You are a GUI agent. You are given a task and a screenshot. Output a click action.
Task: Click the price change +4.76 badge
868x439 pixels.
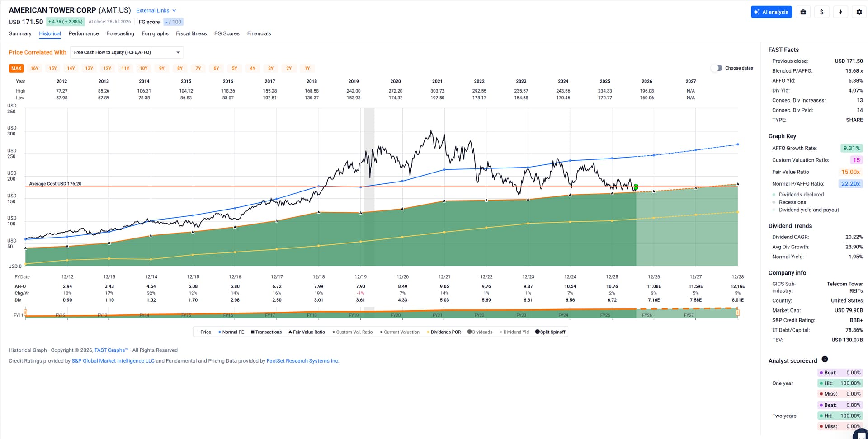[66, 22]
